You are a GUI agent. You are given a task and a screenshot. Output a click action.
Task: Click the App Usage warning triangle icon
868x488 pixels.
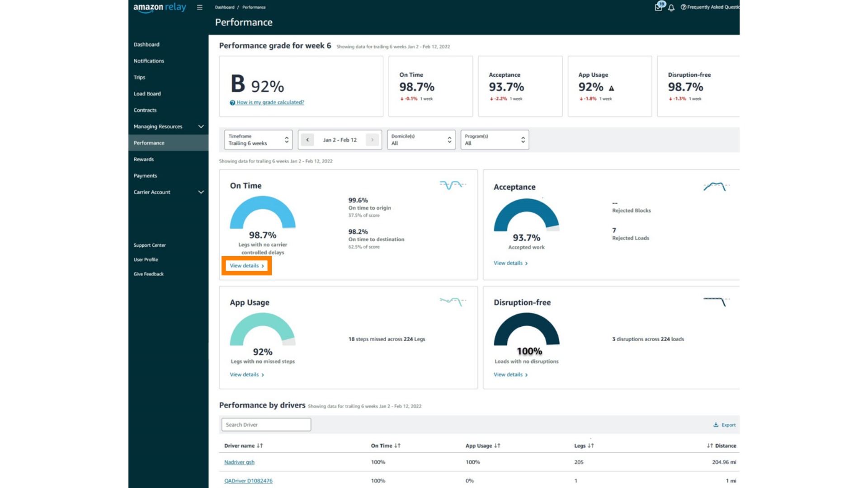coord(611,88)
